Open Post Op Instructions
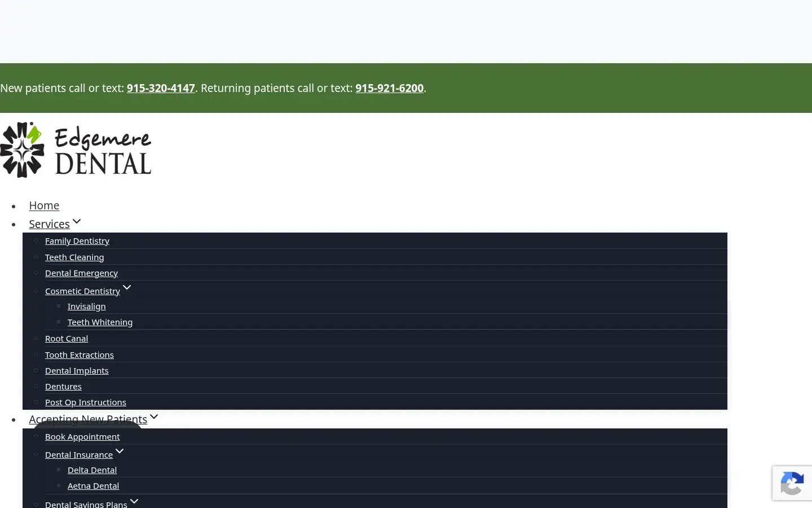 [86, 402]
